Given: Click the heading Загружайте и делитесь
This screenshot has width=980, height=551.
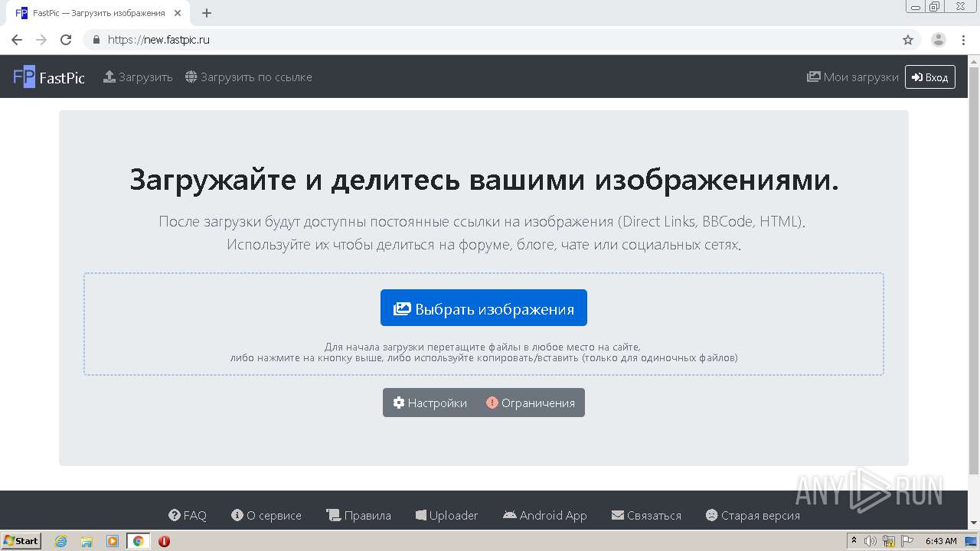Looking at the screenshot, I should click(484, 180).
